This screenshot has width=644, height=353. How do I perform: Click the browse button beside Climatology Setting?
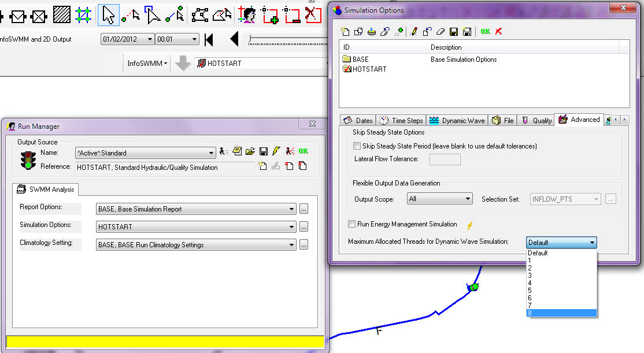tap(304, 244)
